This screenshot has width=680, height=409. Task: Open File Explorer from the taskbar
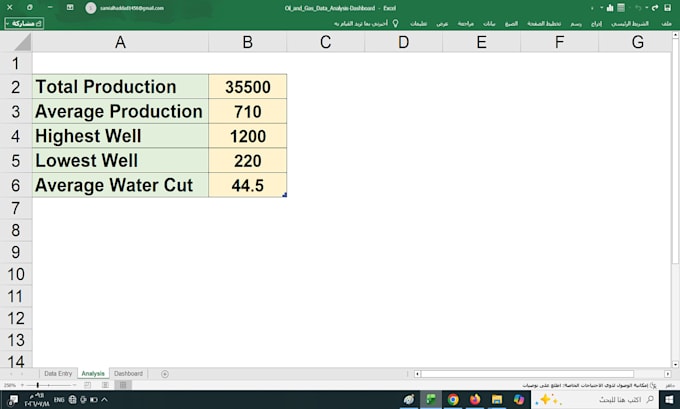(x=497, y=399)
